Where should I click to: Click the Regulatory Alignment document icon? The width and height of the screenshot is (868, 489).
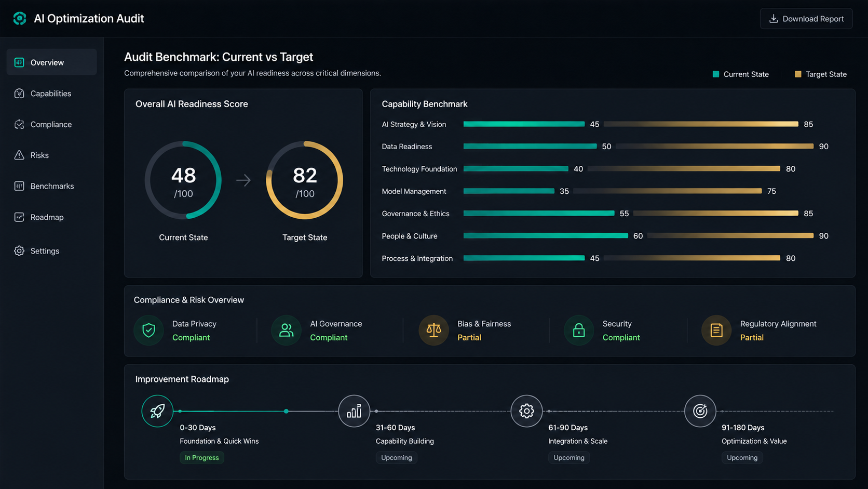[x=716, y=330]
